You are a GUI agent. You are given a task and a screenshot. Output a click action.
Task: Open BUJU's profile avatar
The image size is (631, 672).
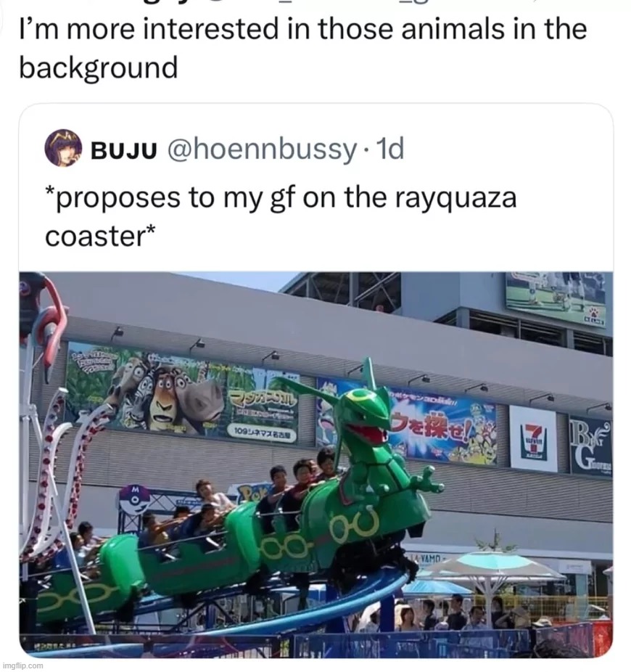[63, 148]
